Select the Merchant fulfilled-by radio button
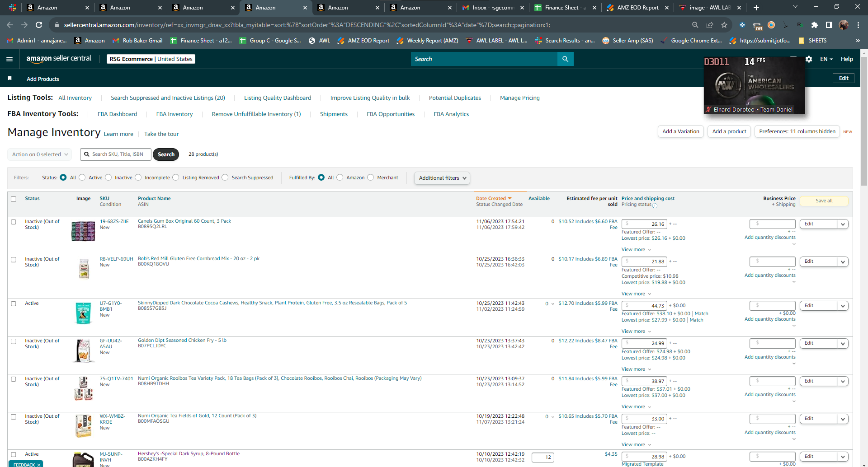Image resolution: width=868 pixels, height=467 pixels. (371, 177)
